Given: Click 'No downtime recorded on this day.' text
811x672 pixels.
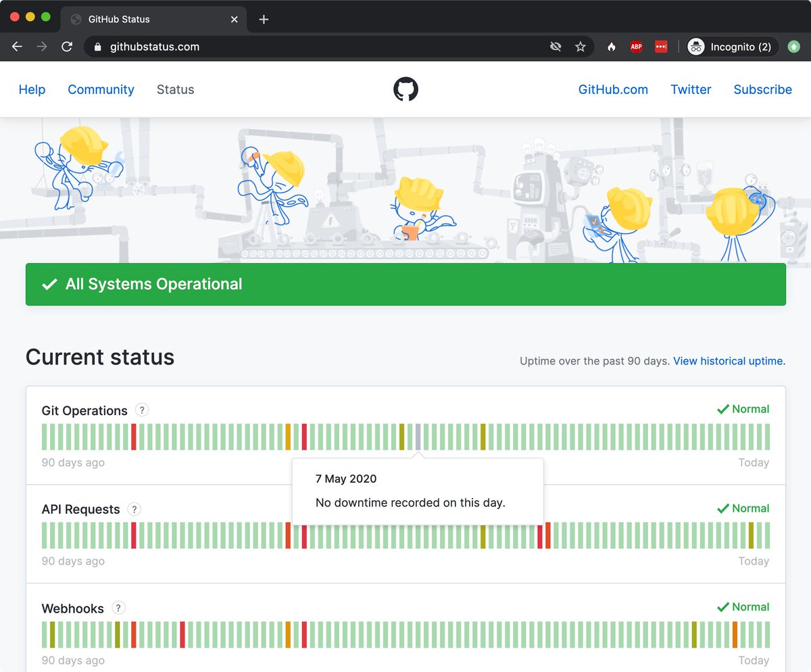Looking at the screenshot, I should (410, 502).
